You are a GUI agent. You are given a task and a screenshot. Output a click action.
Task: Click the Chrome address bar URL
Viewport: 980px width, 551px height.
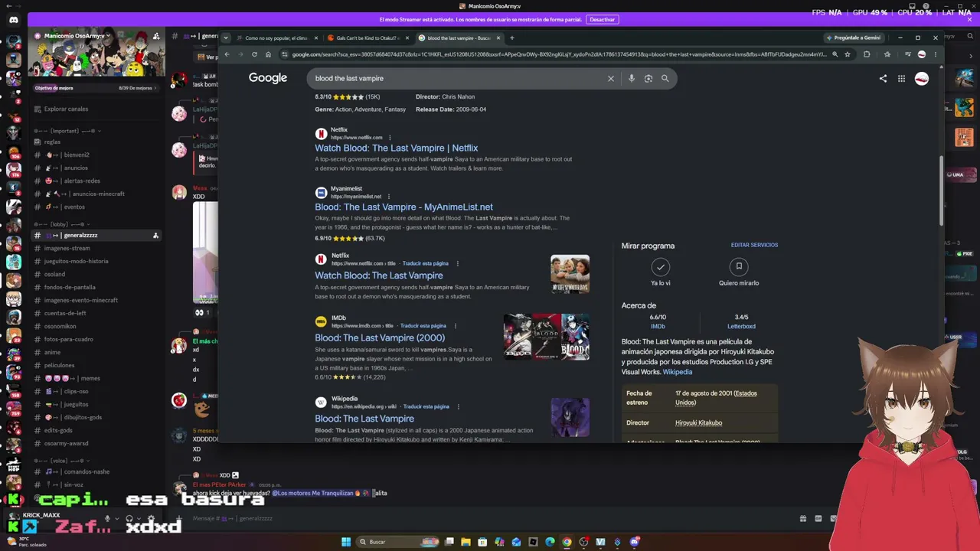(x=559, y=54)
